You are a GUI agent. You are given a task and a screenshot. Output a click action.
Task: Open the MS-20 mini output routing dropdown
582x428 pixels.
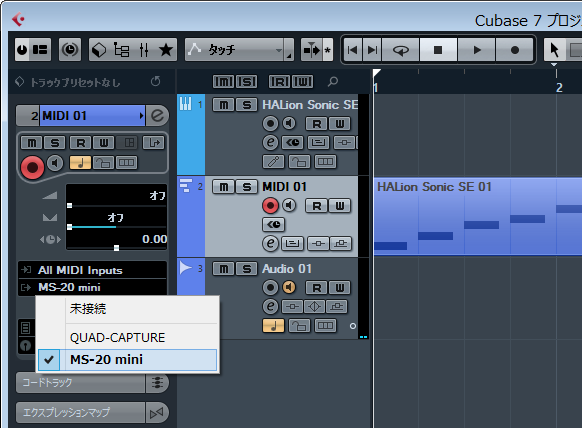click(x=92, y=287)
